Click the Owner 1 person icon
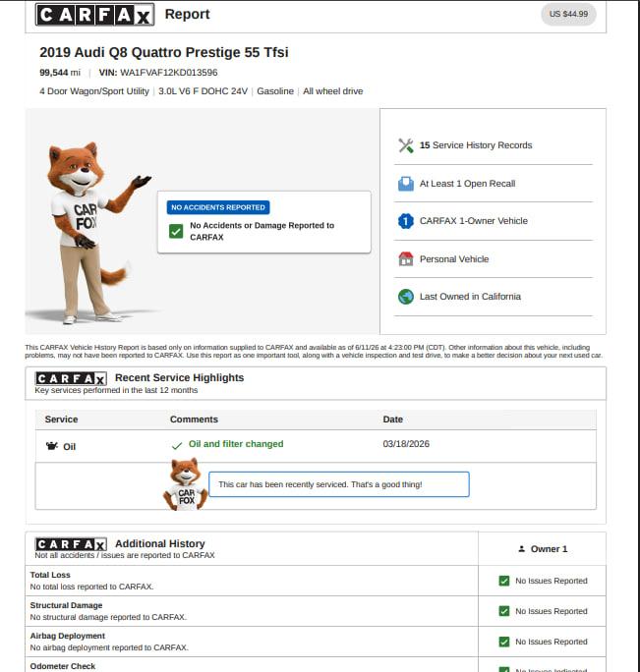The image size is (640, 672). click(521, 548)
